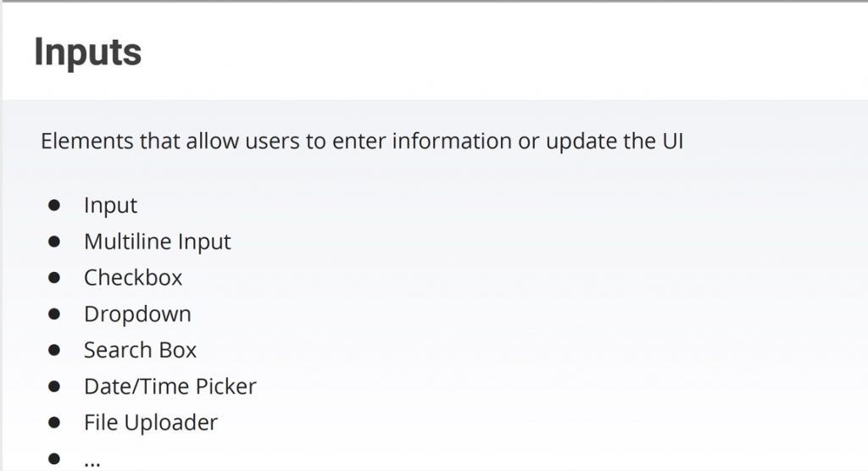The width and height of the screenshot is (868, 471).
Task: Select the "Dropdown" list entry
Action: [x=137, y=314]
